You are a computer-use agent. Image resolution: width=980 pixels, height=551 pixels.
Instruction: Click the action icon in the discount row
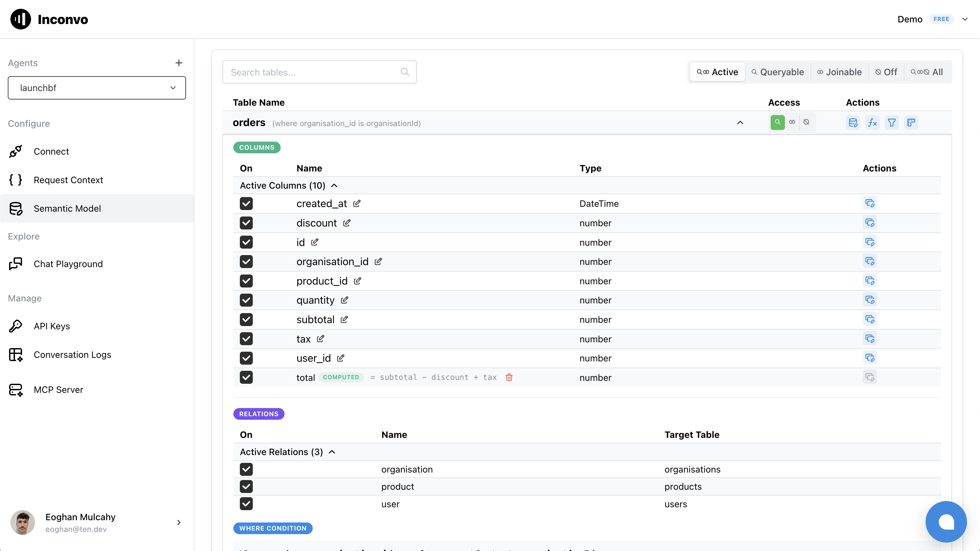click(x=870, y=223)
